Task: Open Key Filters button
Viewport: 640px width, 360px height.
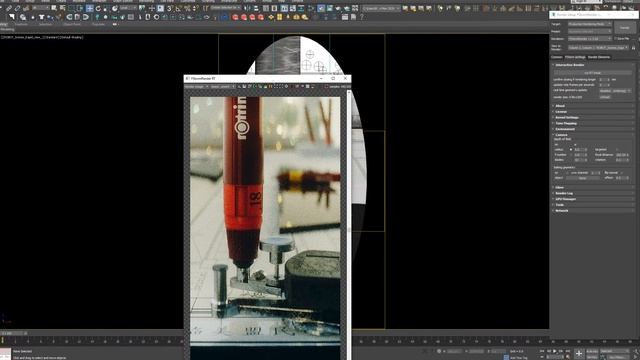Action: (x=618, y=358)
